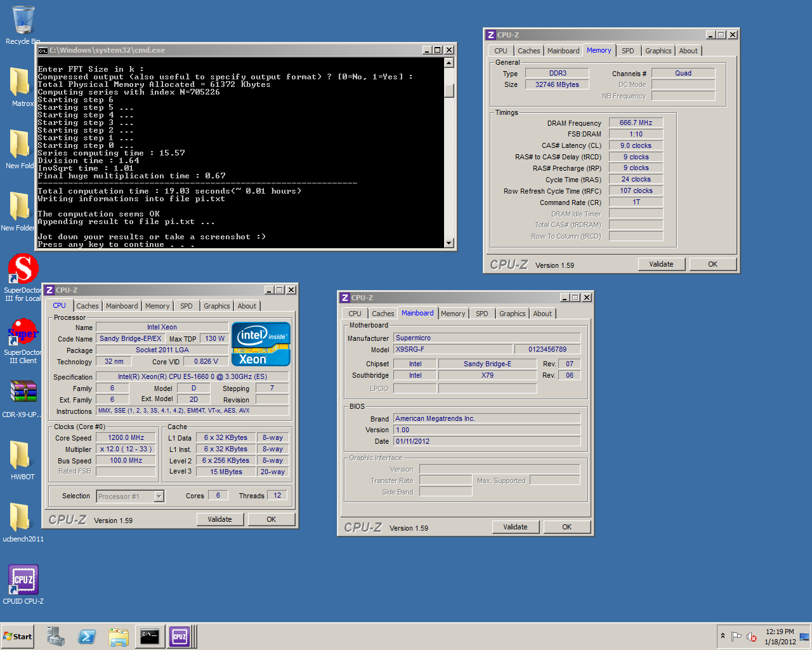812x650 pixels.
Task: Open Caches tab in Mainboard window
Action: [383, 314]
